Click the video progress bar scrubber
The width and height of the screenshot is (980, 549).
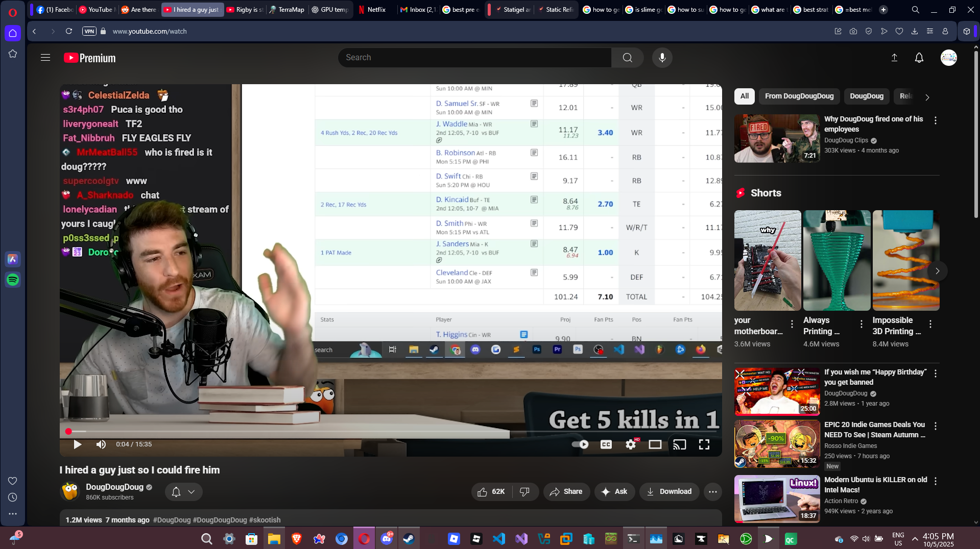68,432
